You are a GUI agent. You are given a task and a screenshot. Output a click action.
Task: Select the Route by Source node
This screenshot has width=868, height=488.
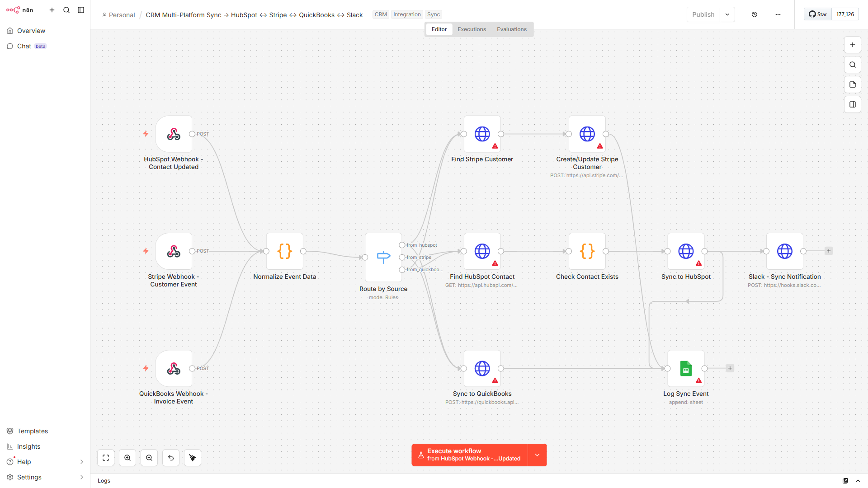383,257
